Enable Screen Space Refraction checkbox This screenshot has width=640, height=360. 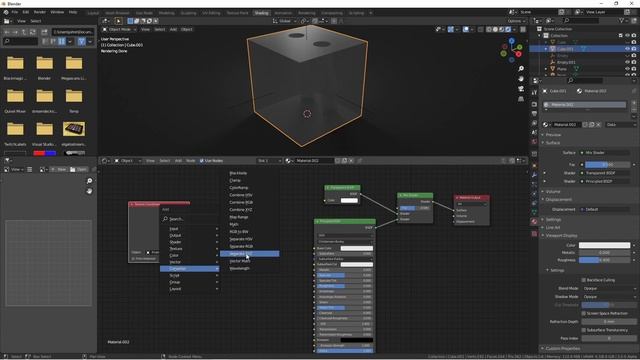(584, 313)
